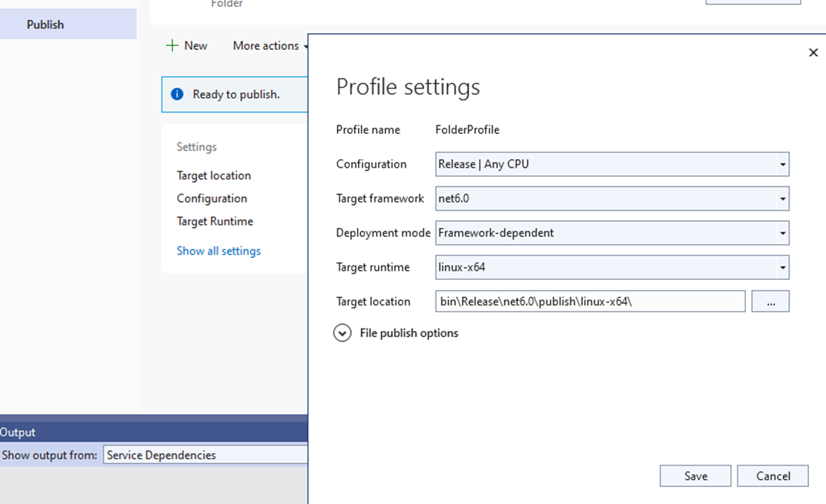Open the Configuration dropdown

[x=612, y=165]
